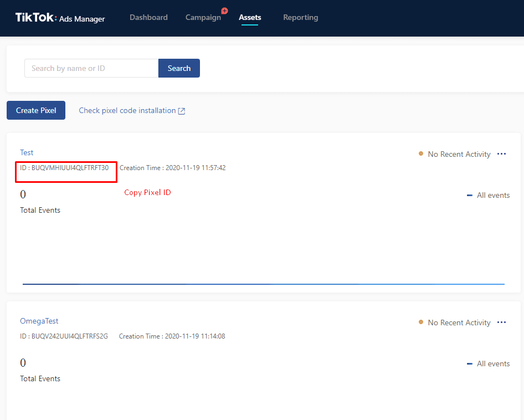Switch to the Assets tab
The image size is (524, 420).
250,18
